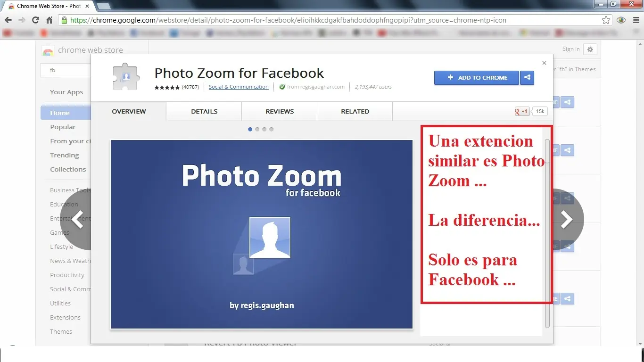
Task: Open the Related tab
Action: (x=355, y=111)
